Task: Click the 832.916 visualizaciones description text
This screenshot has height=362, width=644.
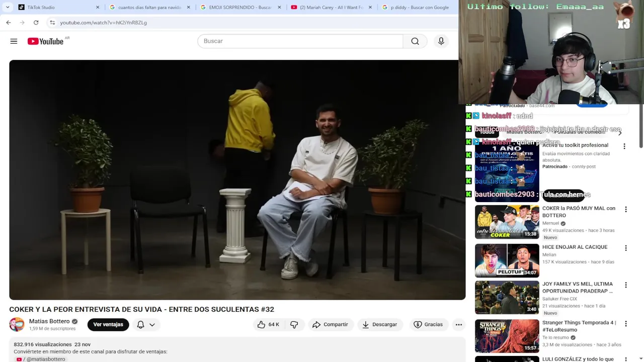Action: tap(43, 344)
